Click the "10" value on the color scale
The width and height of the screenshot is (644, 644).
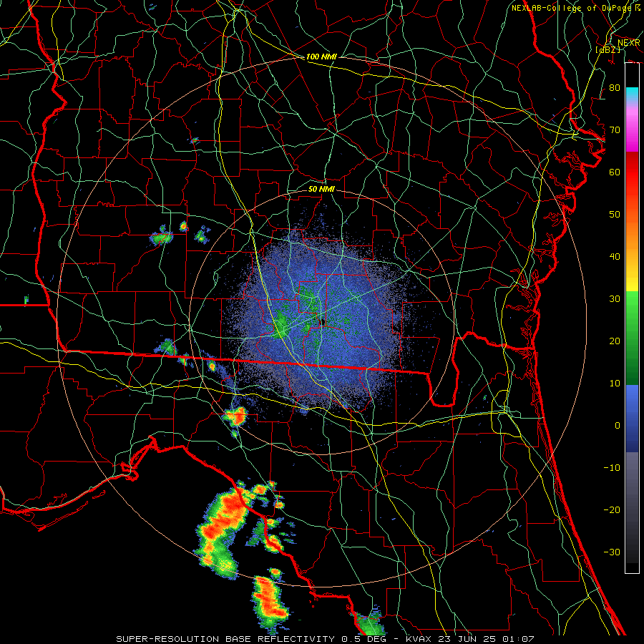615,384
